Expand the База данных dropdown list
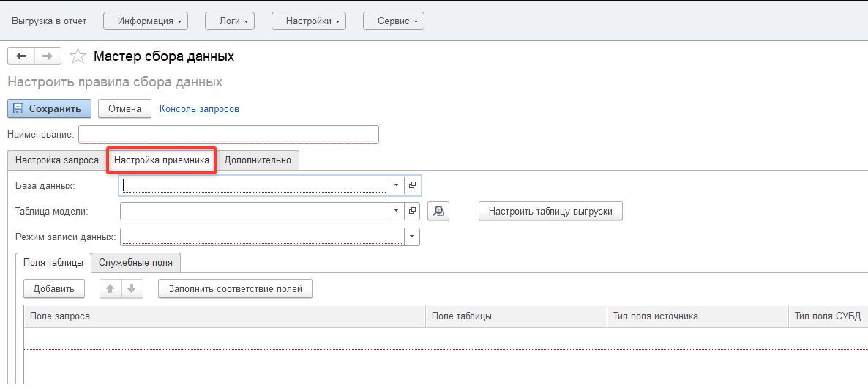The width and height of the screenshot is (868, 391). click(x=396, y=185)
